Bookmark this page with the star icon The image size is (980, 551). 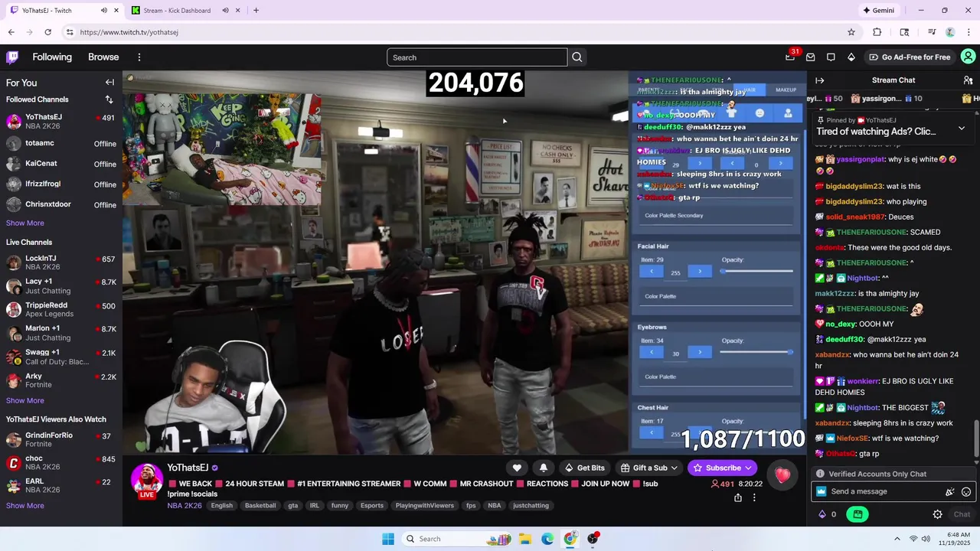tap(851, 32)
